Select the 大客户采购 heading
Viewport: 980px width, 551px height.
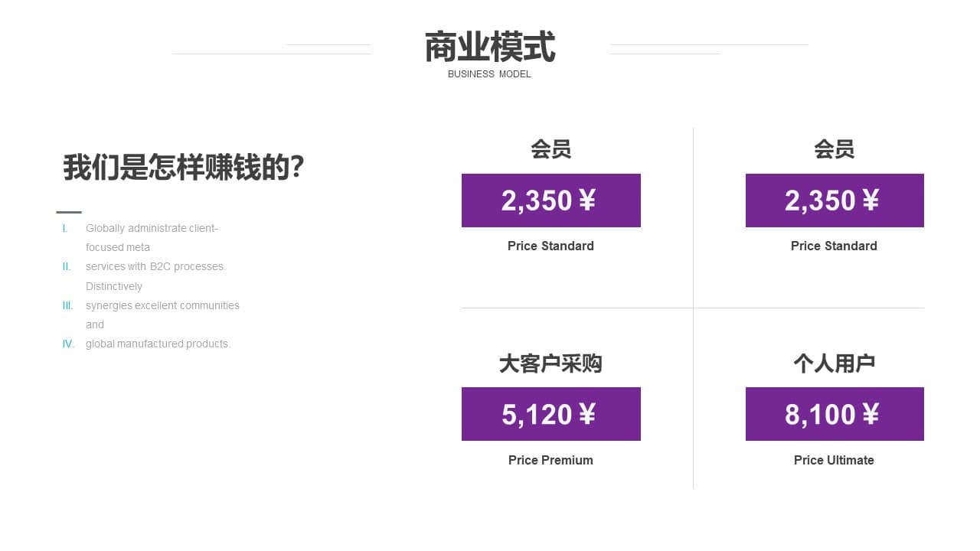[550, 364]
